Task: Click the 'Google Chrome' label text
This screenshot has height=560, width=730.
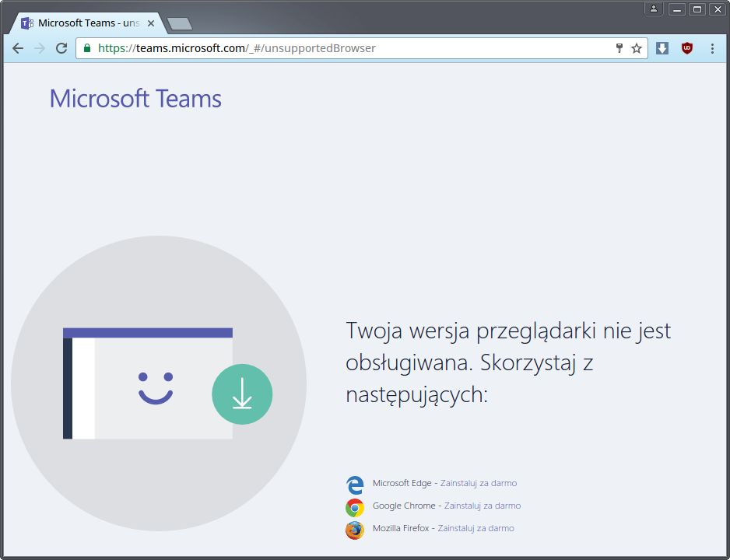Action: tap(404, 506)
